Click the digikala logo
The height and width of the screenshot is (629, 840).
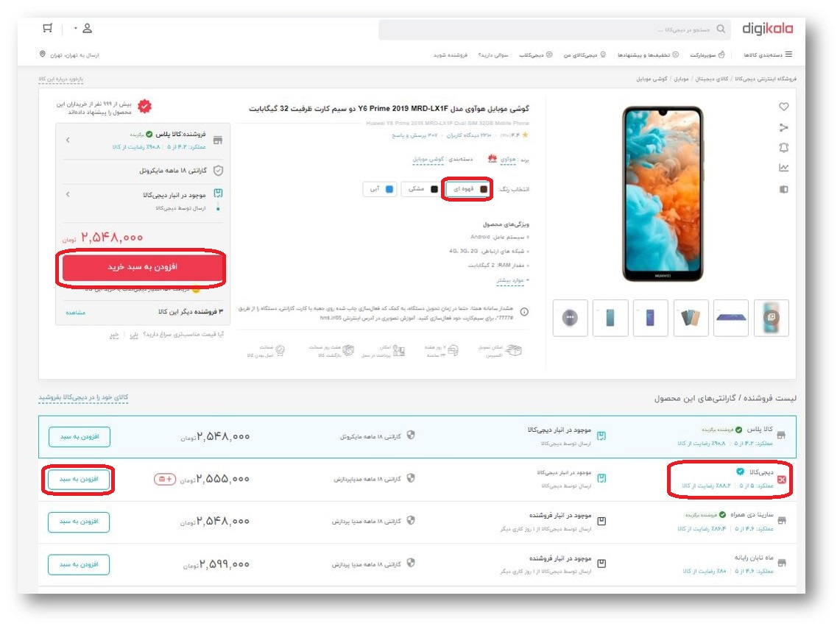point(767,29)
